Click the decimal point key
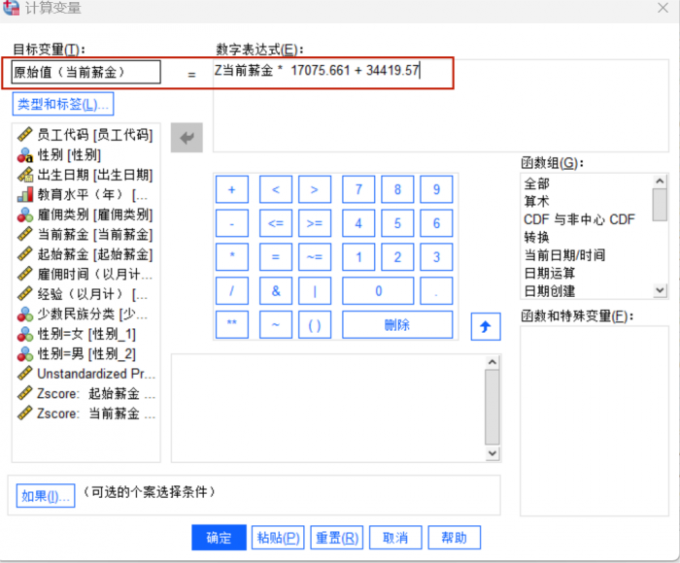The height and width of the screenshot is (563, 680). coord(437,291)
